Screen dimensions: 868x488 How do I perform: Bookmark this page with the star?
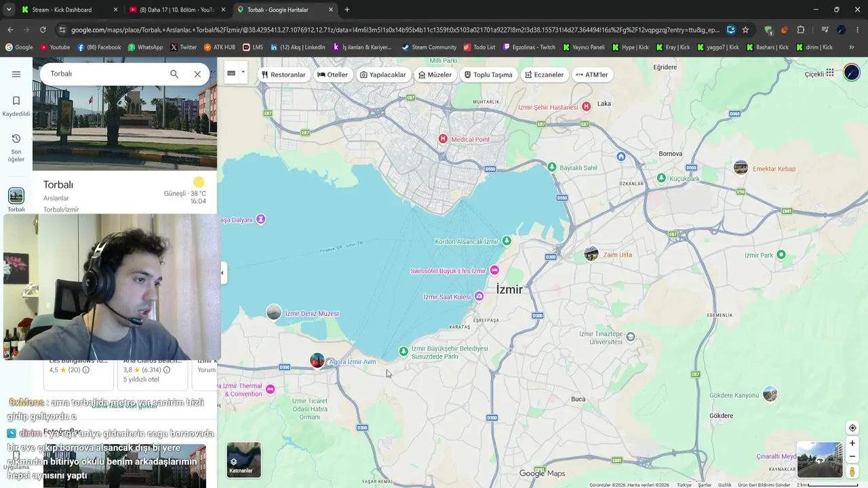[745, 30]
